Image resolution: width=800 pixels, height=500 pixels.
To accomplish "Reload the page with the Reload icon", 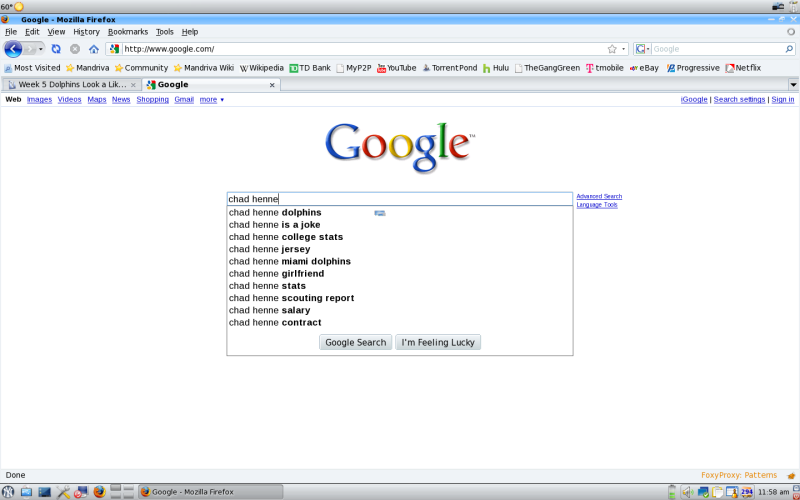I will [56, 49].
